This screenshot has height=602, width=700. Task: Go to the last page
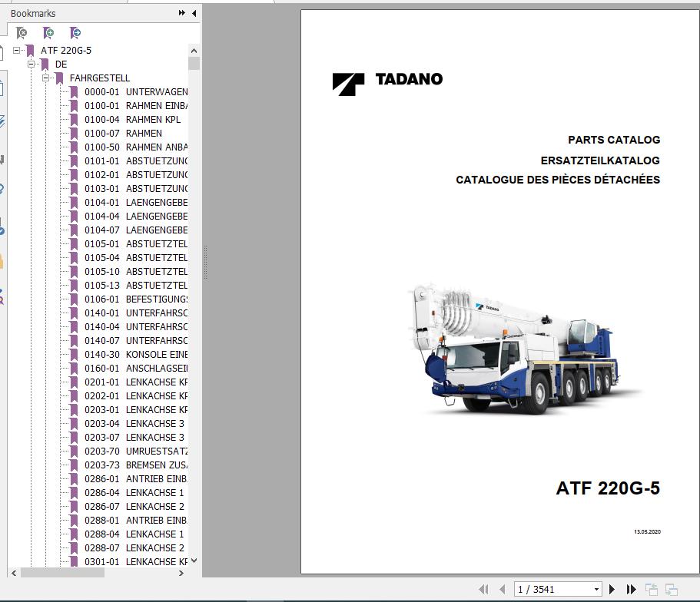click(632, 590)
